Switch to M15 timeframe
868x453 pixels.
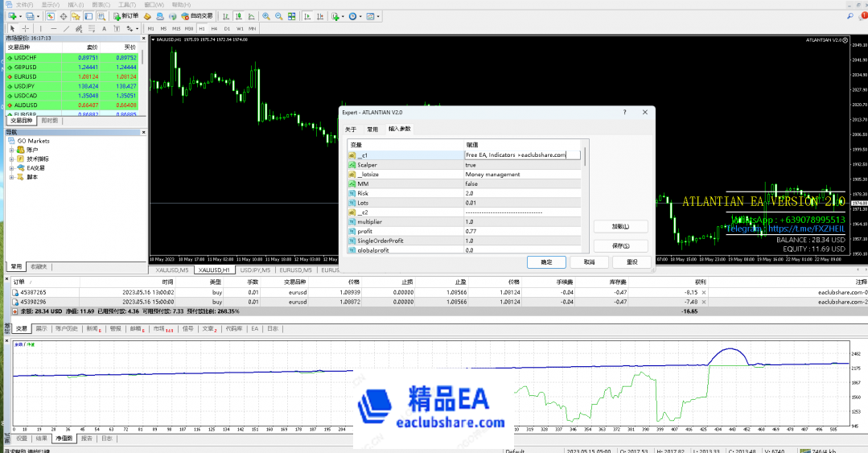point(177,28)
